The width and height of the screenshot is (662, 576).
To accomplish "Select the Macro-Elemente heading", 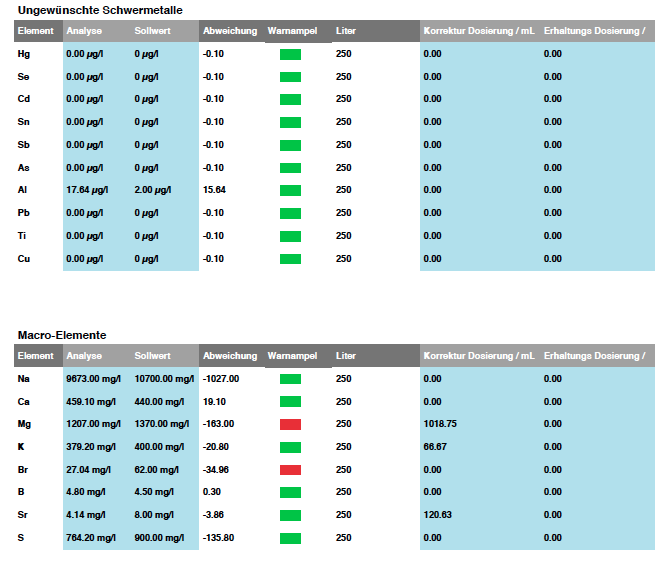I will pos(62,335).
